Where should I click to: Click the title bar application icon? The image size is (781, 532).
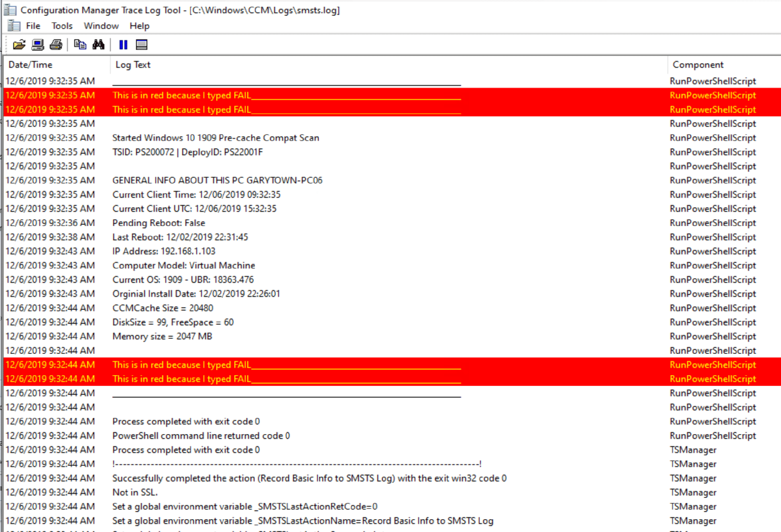10,10
